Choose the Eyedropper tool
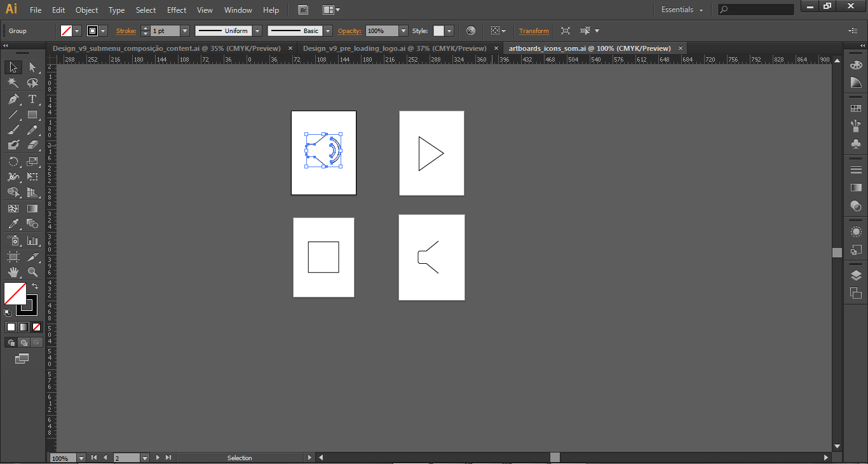Image resolution: width=868 pixels, height=464 pixels. click(13, 224)
